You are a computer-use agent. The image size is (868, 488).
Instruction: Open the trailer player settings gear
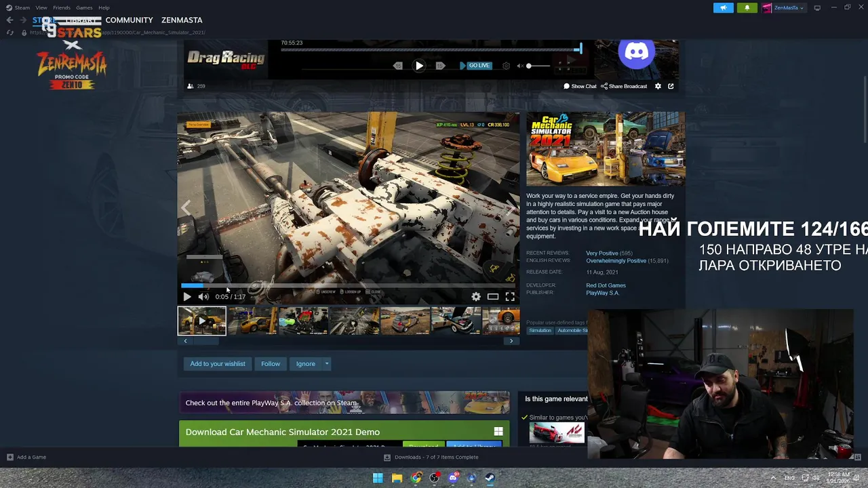pyautogui.click(x=476, y=297)
